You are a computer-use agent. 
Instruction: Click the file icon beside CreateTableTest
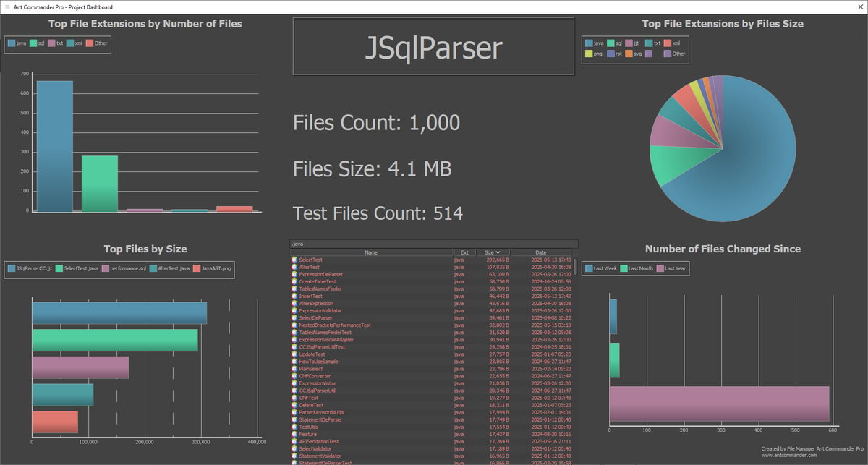pyautogui.click(x=294, y=281)
